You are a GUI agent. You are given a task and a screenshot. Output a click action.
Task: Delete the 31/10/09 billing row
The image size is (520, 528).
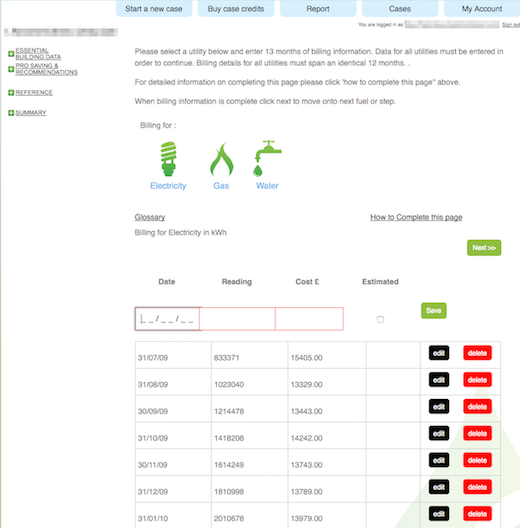coord(477,433)
